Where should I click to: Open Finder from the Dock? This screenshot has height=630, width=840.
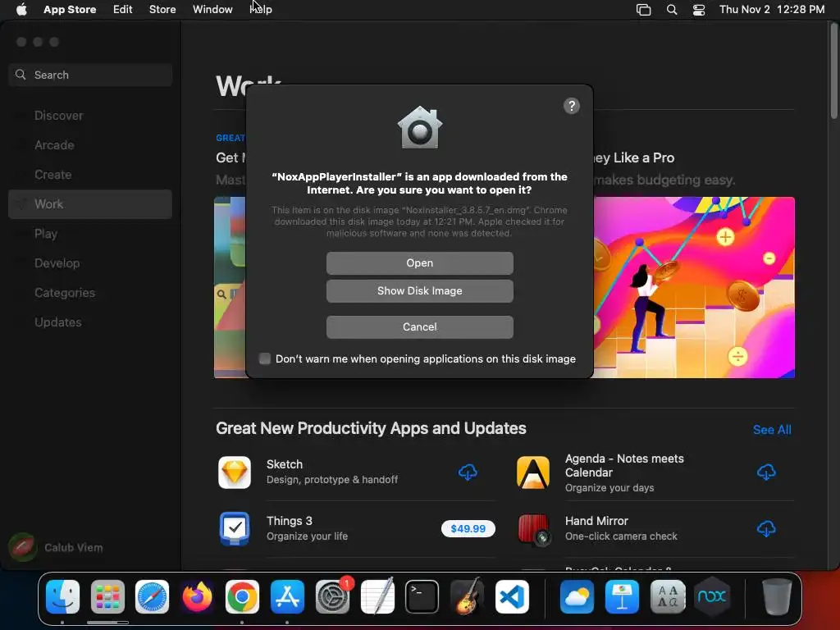coord(62,597)
